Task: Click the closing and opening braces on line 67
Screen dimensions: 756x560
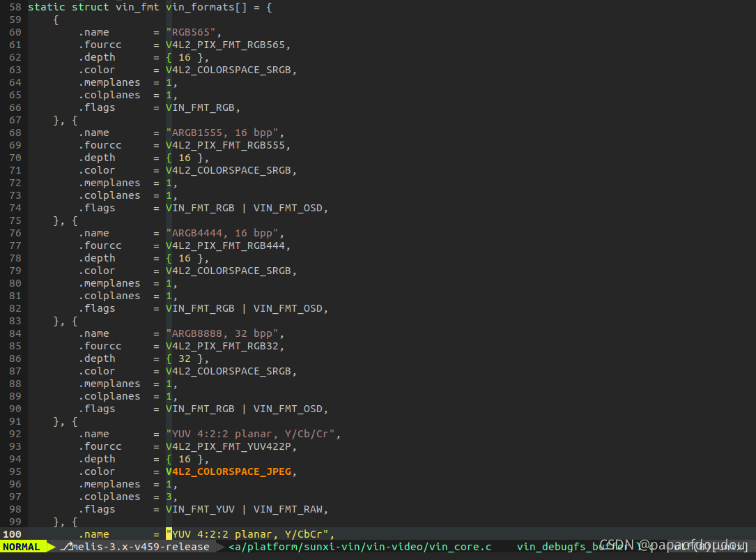Action: pyautogui.click(x=65, y=120)
